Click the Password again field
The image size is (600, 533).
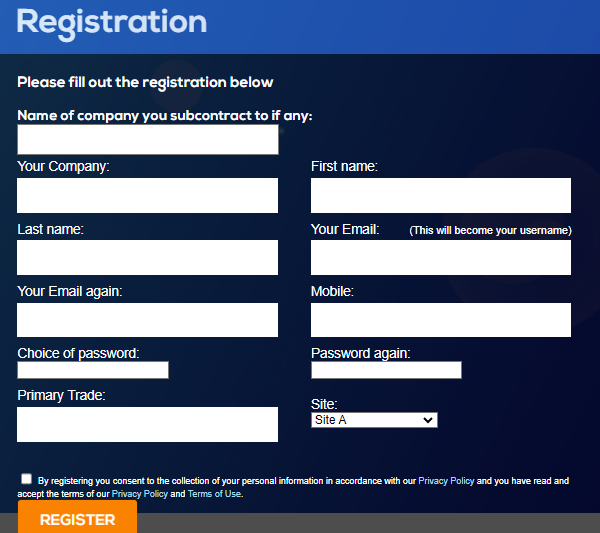(386, 370)
